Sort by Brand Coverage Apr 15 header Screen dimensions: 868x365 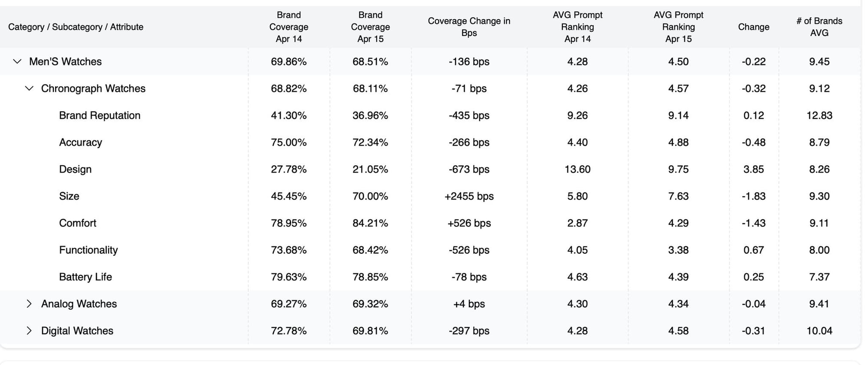[370, 27]
